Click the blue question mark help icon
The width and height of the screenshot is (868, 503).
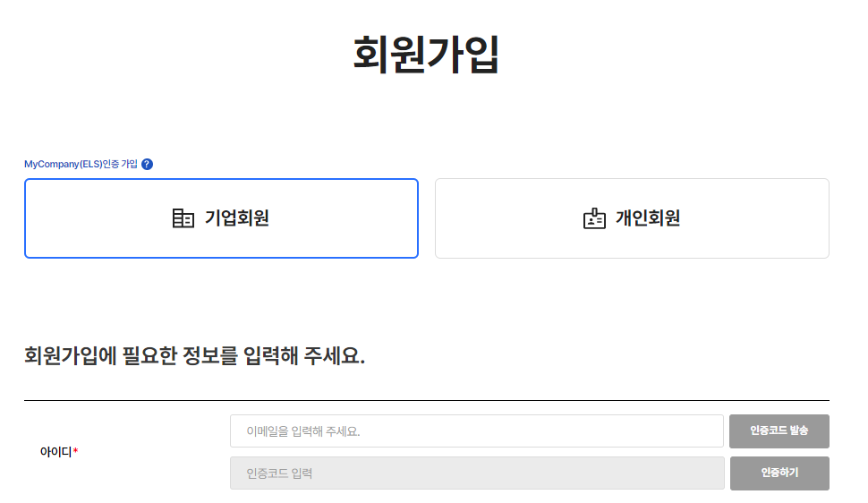coord(147,164)
